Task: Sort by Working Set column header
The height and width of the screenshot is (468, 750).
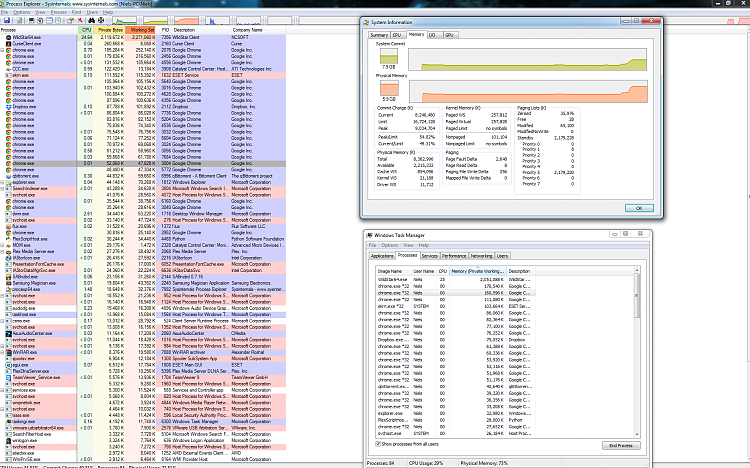Action: [x=141, y=30]
